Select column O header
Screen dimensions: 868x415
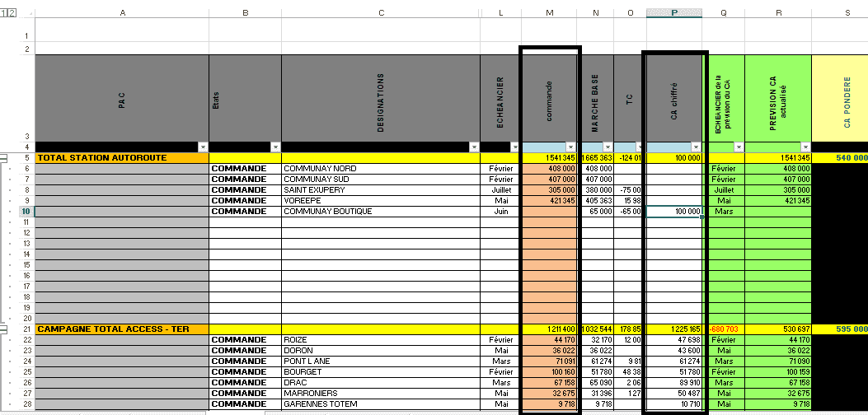tap(630, 13)
